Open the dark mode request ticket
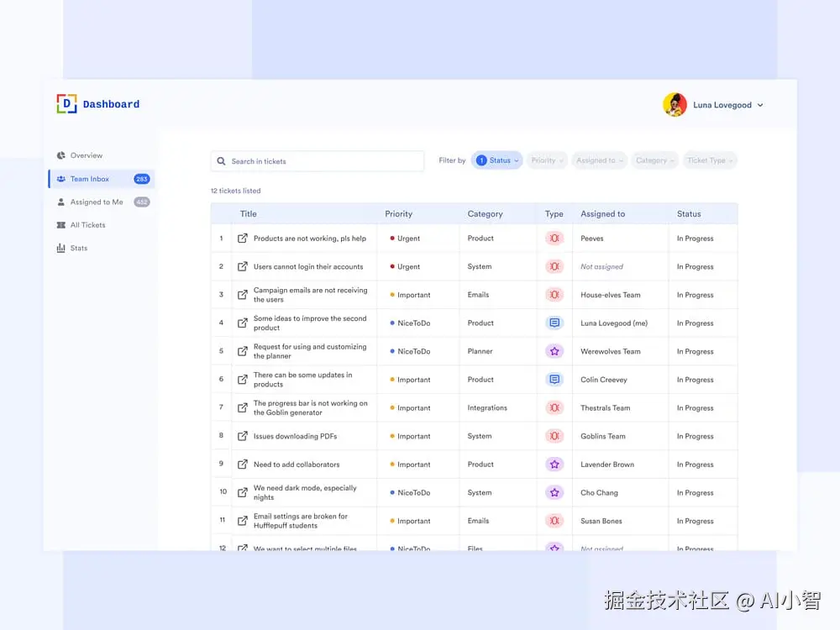 pyautogui.click(x=243, y=492)
